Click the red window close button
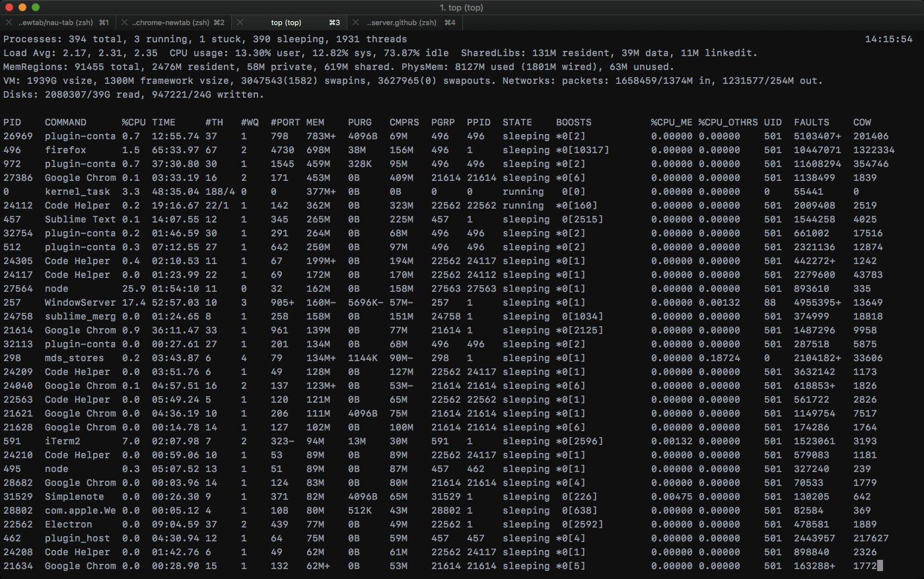Screen dimensions: 924x579 point(9,7)
